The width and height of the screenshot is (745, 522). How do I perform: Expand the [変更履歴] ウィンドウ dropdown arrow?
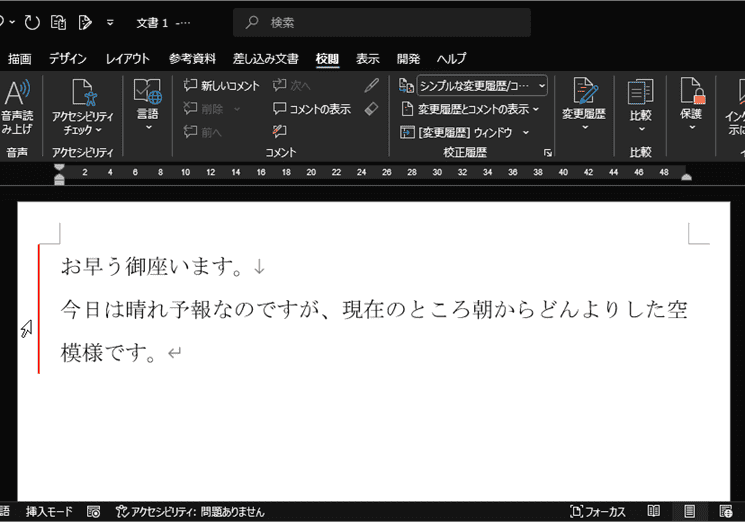[525, 132]
